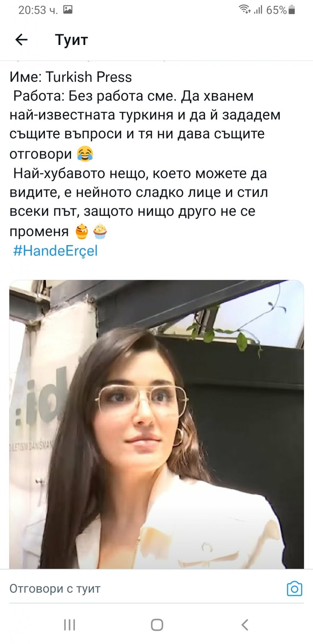
Task: Open the #HandeErçel hashtag link
Action: pos(55,251)
